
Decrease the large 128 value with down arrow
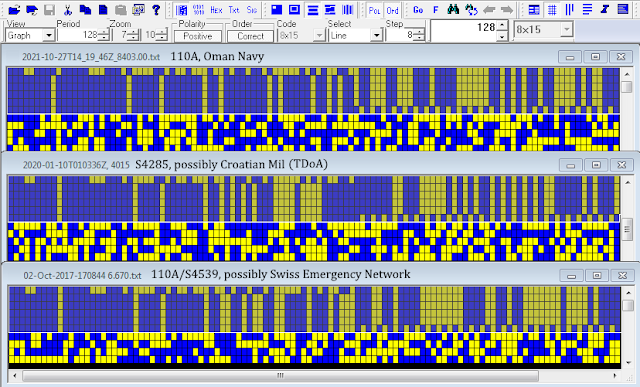(x=502, y=37)
